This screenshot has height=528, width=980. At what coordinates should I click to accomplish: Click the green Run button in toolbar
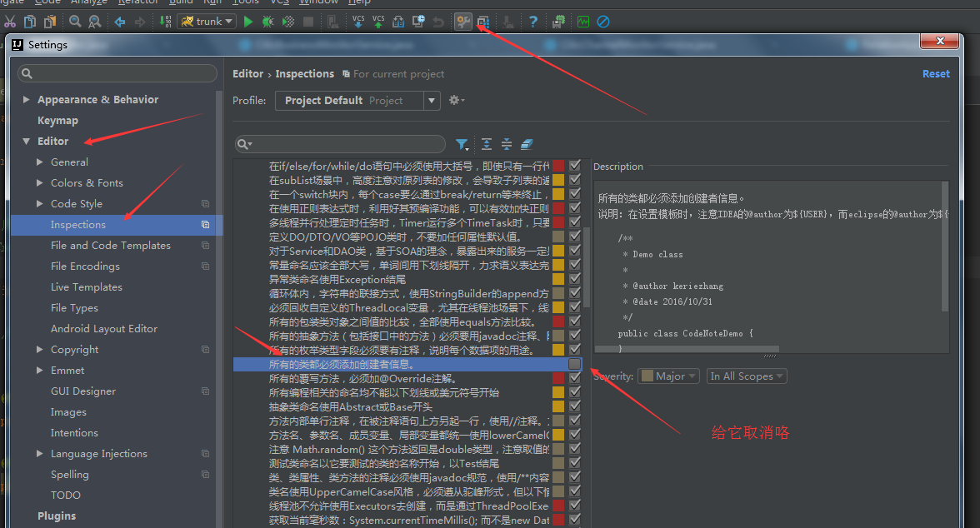pos(248,22)
